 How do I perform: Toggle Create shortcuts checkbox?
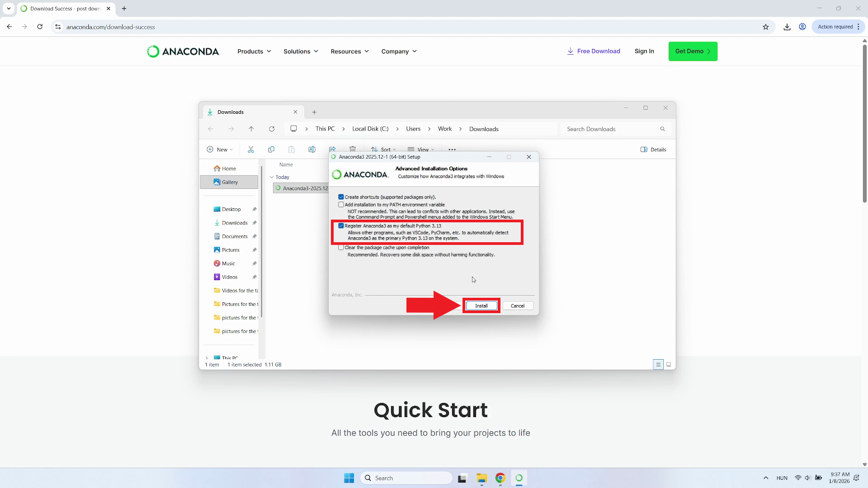click(x=341, y=197)
